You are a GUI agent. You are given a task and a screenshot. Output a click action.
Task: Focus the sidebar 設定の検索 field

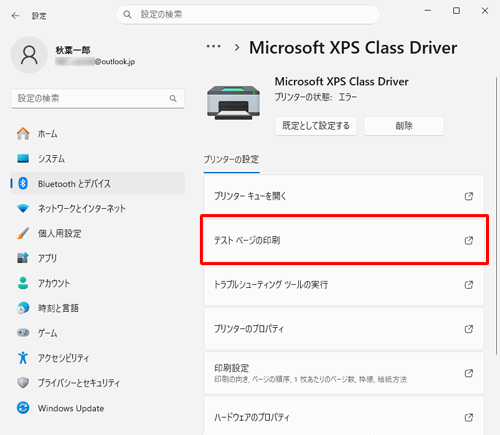pyautogui.click(x=98, y=98)
